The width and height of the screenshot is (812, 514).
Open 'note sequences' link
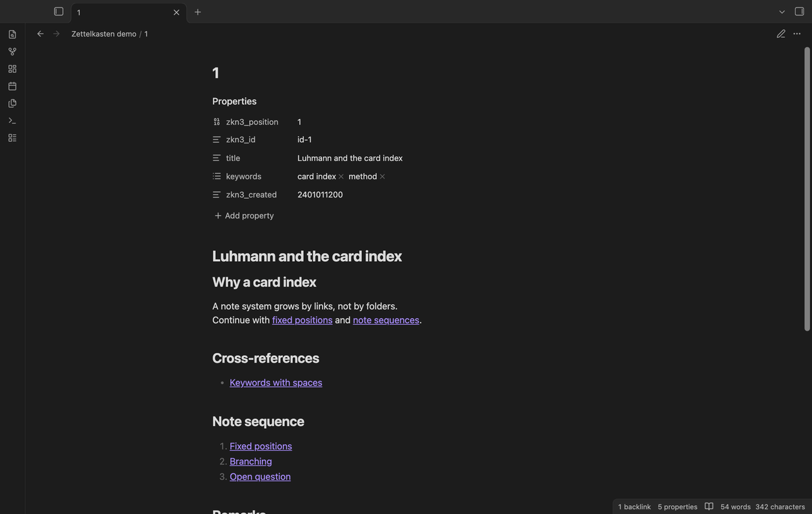coord(386,320)
